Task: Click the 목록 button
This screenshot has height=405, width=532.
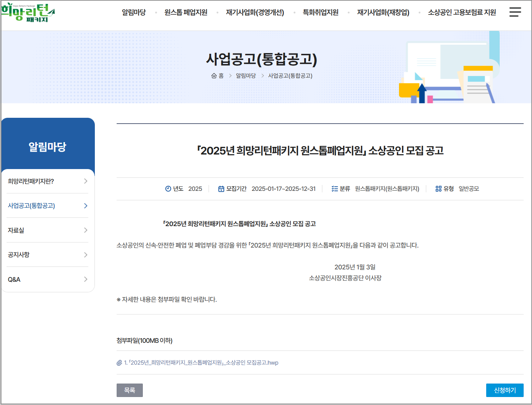Action: (x=130, y=390)
